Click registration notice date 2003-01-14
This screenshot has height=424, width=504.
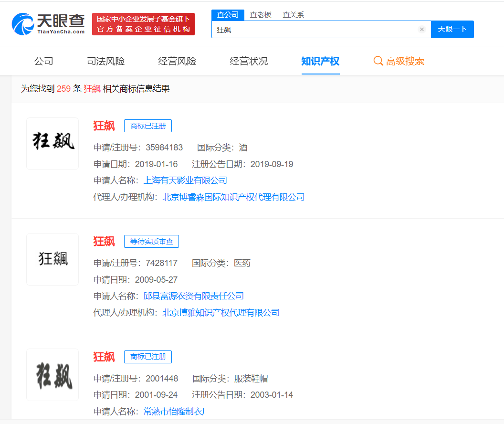tap(272, 395)
